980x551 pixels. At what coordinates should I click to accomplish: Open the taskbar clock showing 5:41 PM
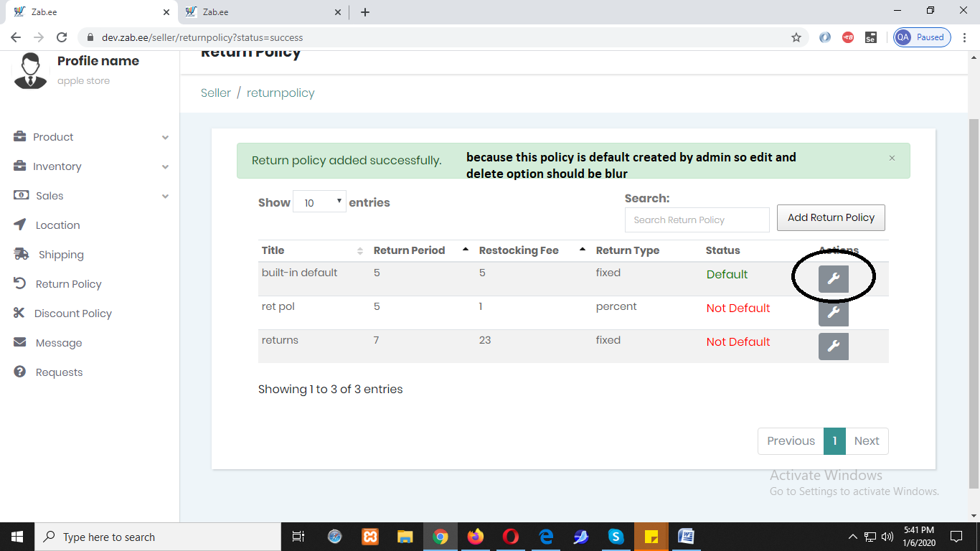[920, 537]
